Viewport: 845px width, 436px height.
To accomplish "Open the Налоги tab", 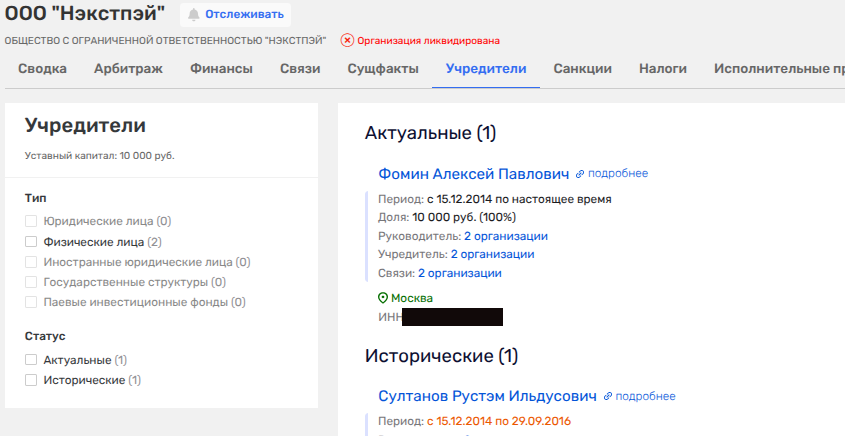I will coord(663,69).
